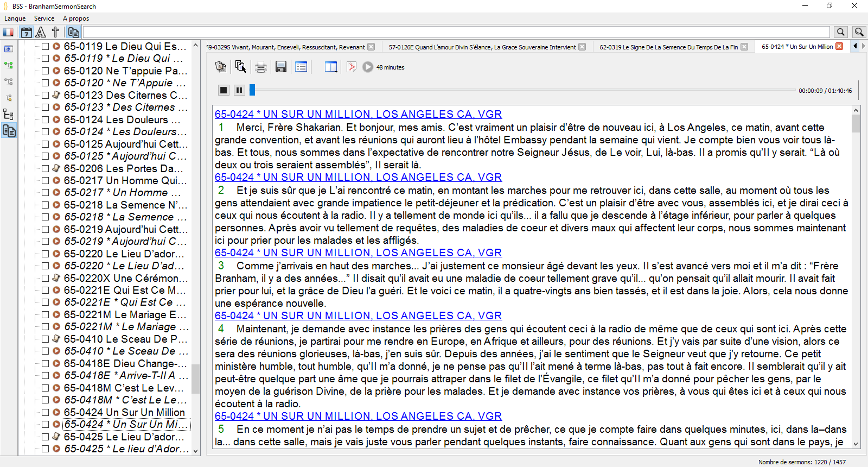
Task: Click the copy selection icon with cursor
Action: coord(240,67)
